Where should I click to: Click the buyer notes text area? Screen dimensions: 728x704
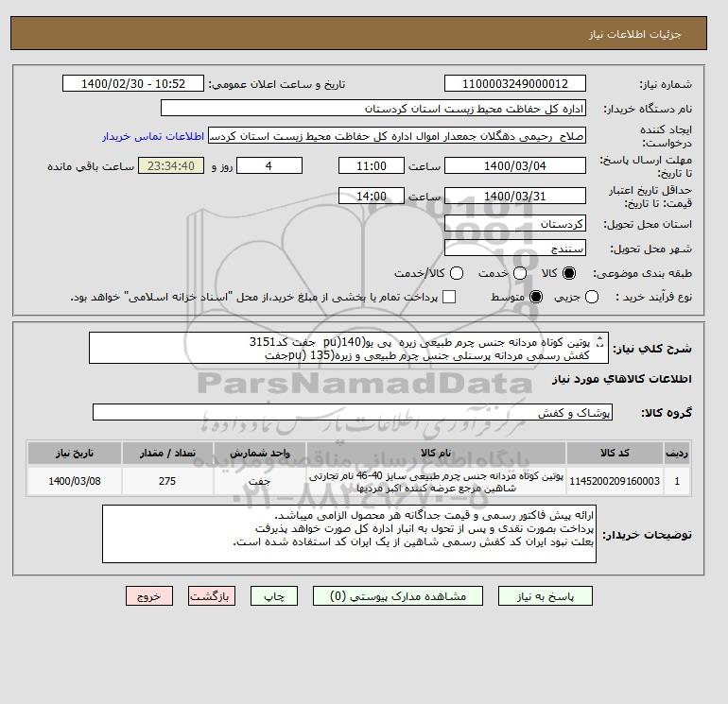tap(349, 534)
